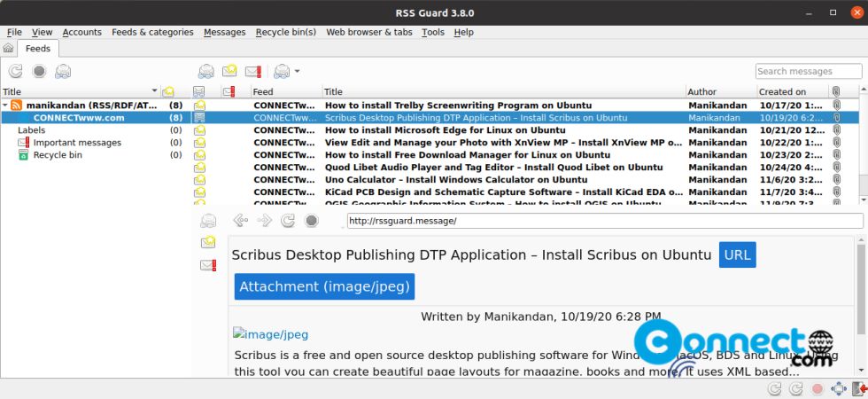The height and width of the screenshot is (399, 868).
Task: Toggle read state of the selected Scribus message
Action: [199, 117]
